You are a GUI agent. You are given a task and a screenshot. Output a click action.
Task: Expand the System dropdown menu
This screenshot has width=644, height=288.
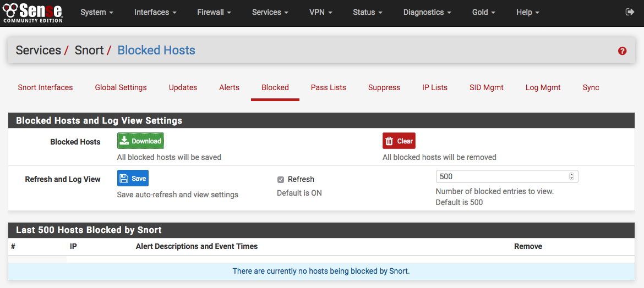point(96,12)
